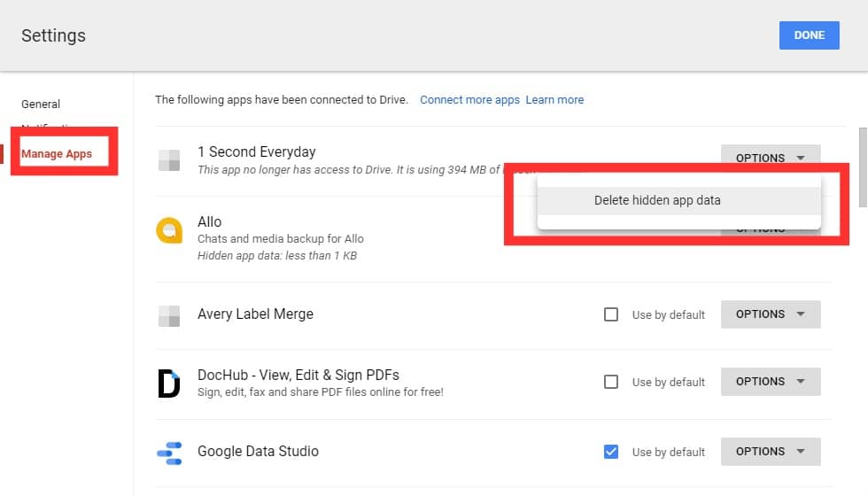Open the General settings tab
This screenshot has width=868, height=496.
click(41, 105)
